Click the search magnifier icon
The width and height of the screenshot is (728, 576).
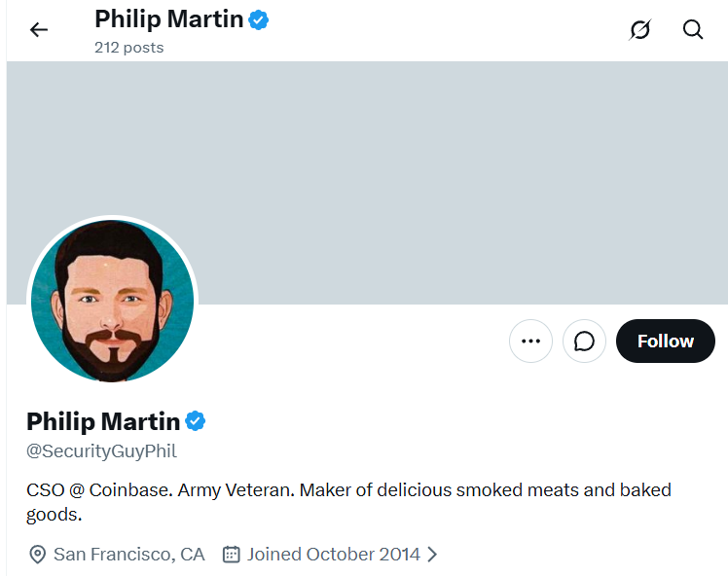[x=693, y=30]
